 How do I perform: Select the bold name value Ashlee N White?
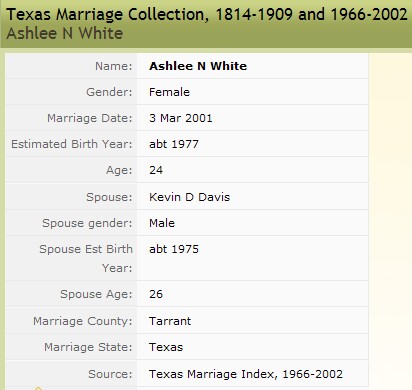point(198,66)
